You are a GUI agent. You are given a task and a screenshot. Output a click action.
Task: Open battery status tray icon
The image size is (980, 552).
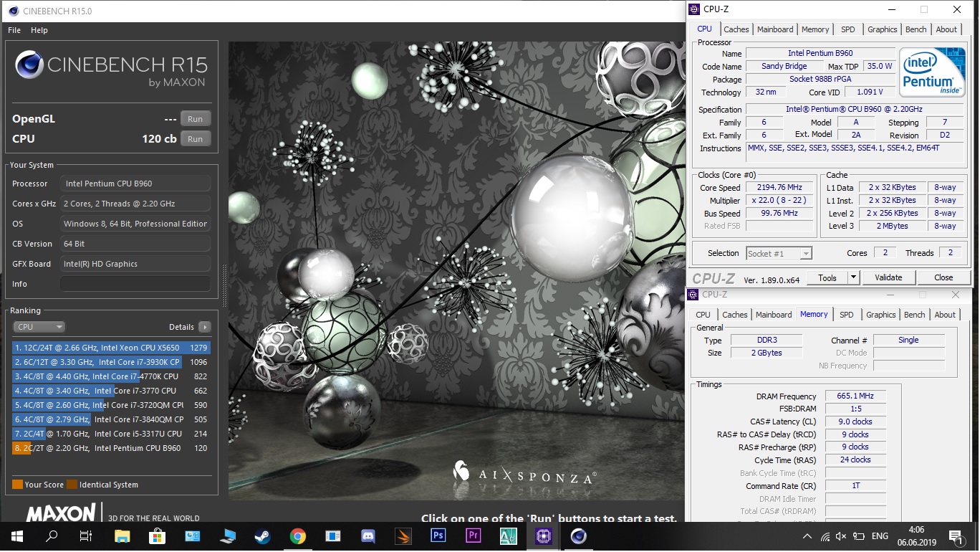point(857,536)
